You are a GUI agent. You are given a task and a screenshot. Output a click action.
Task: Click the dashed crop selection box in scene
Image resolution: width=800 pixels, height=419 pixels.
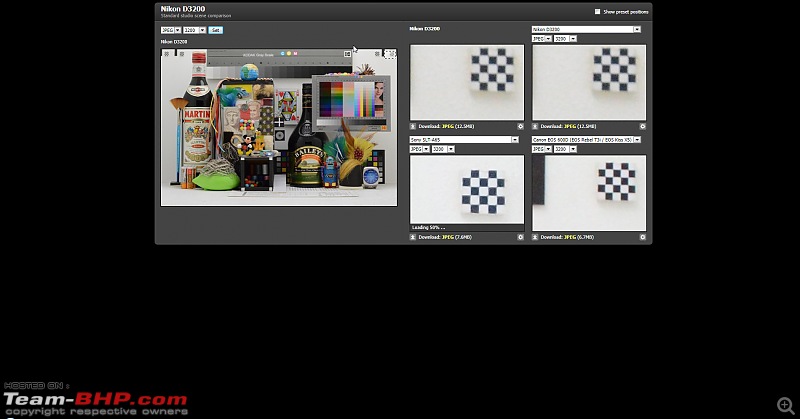click(390, 54)
